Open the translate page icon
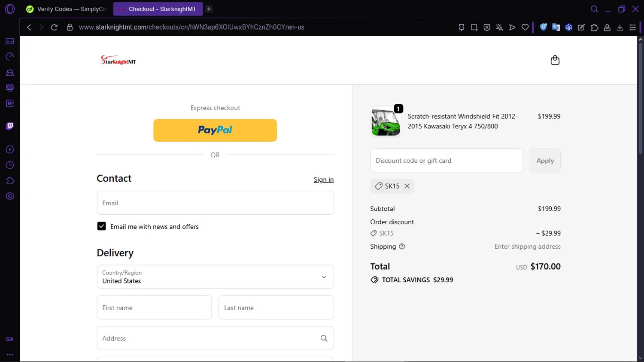Image resolution: width=644 pixels, height=362 pixels. click(x=499, y=27)
